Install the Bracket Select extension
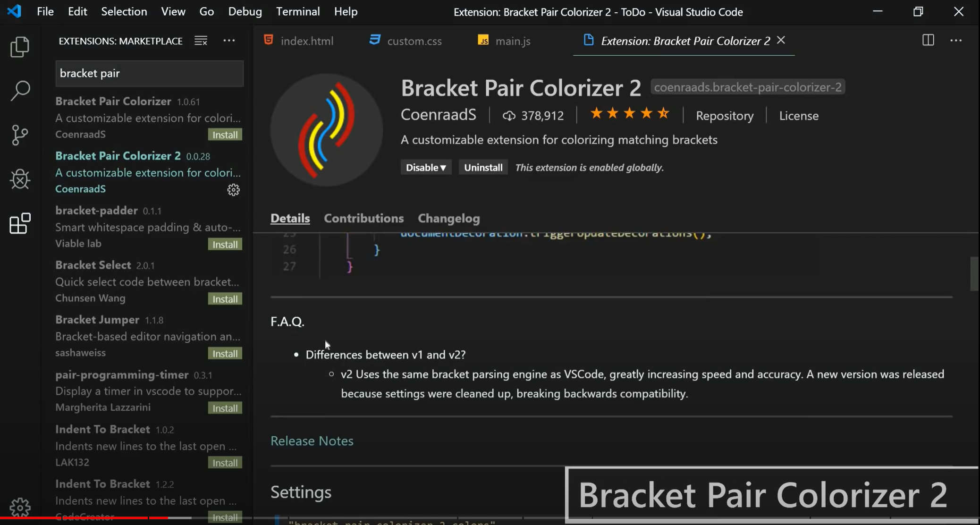Viewport: 980px width, 525px height. [225, 299]
